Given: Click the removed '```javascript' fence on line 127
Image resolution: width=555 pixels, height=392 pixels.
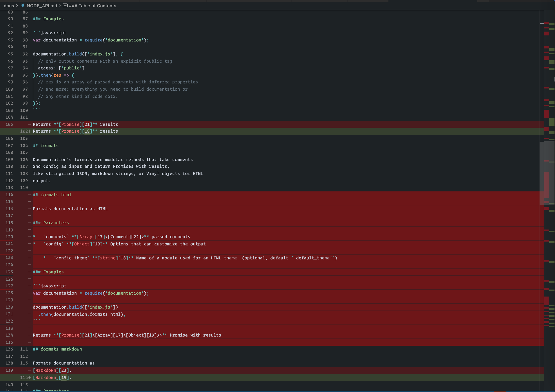Looking at the screenshot, I should click(x=49, y=286).
